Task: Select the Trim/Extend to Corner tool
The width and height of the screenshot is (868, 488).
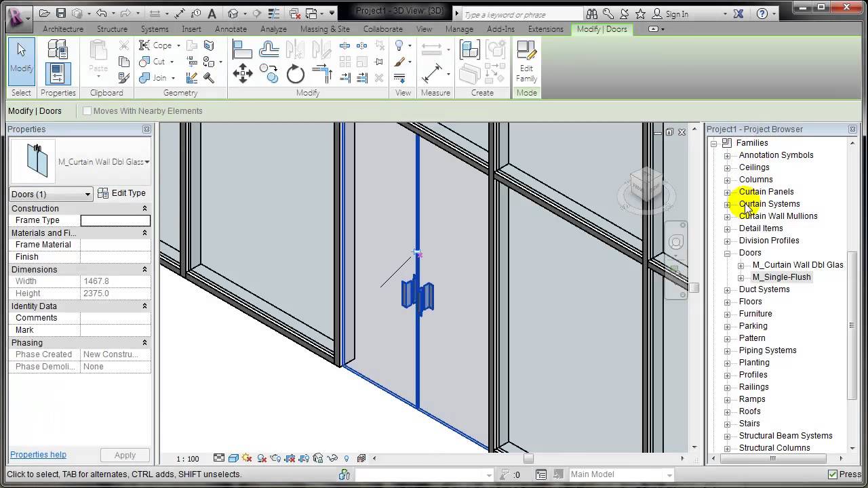Action: pyautogui.click(x=322, y=73)
